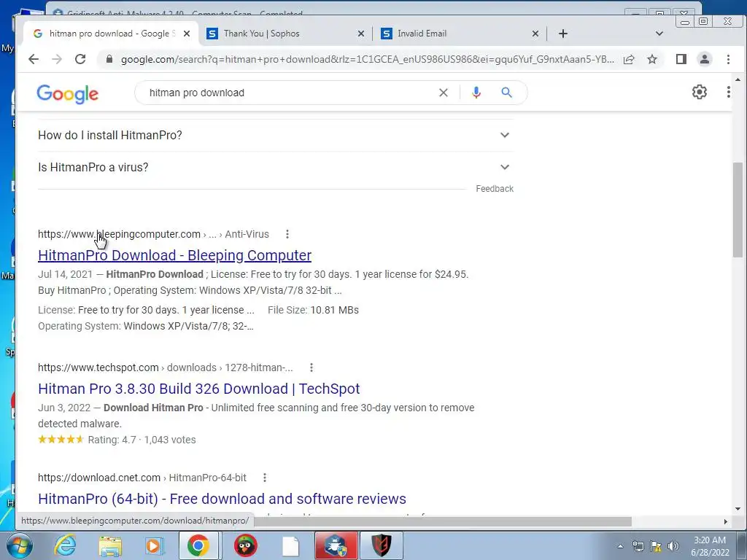Open HitmanPro Download - Bleeping Computer link
Viewport: 747px width, 560px height.
[x=174, y=255]
